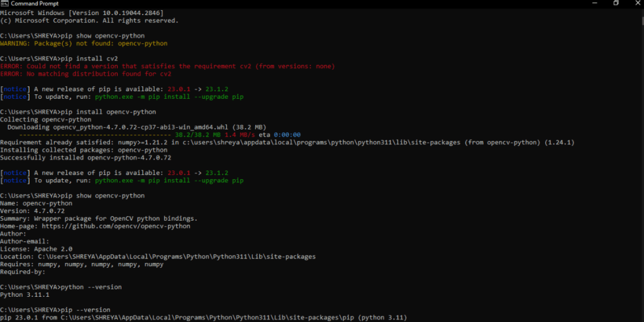Click the "Microsoft Windows [Version 10.0.19044.2846]" line
This screenshot has height=322, width=644.
point(82,13)
